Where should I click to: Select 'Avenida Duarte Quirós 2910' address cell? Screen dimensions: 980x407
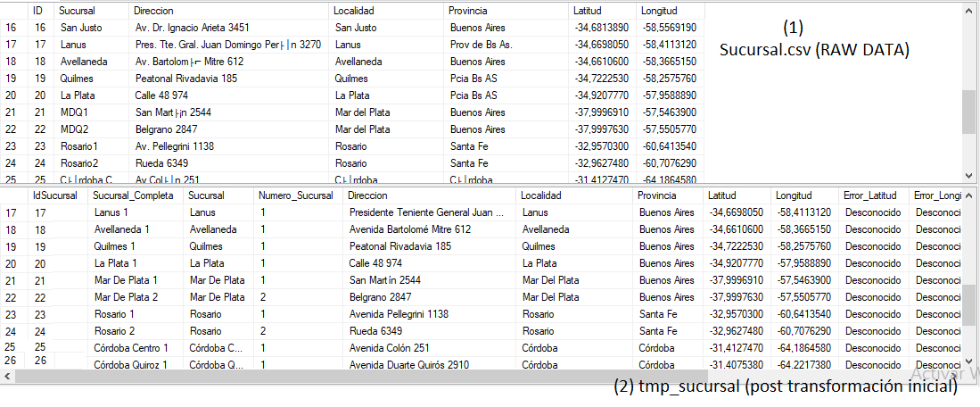coord(431,364)
